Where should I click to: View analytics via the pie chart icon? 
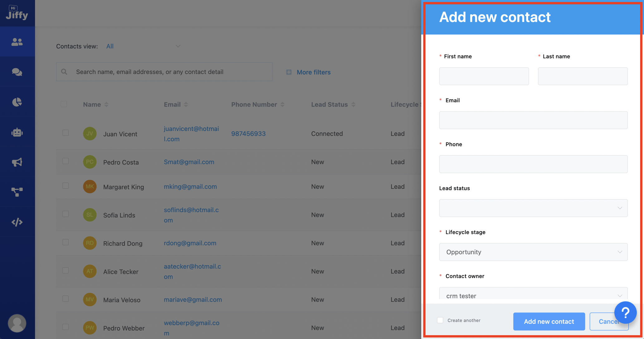17,102
